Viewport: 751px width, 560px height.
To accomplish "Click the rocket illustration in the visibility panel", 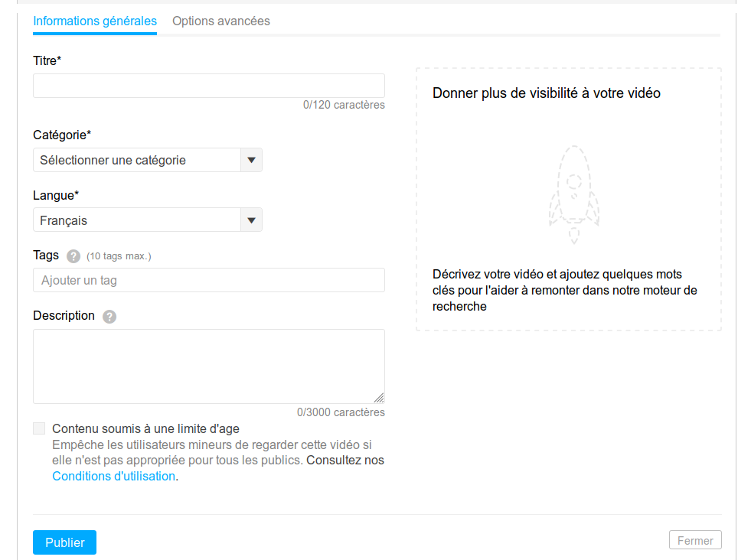I will [x=573, y=194].
